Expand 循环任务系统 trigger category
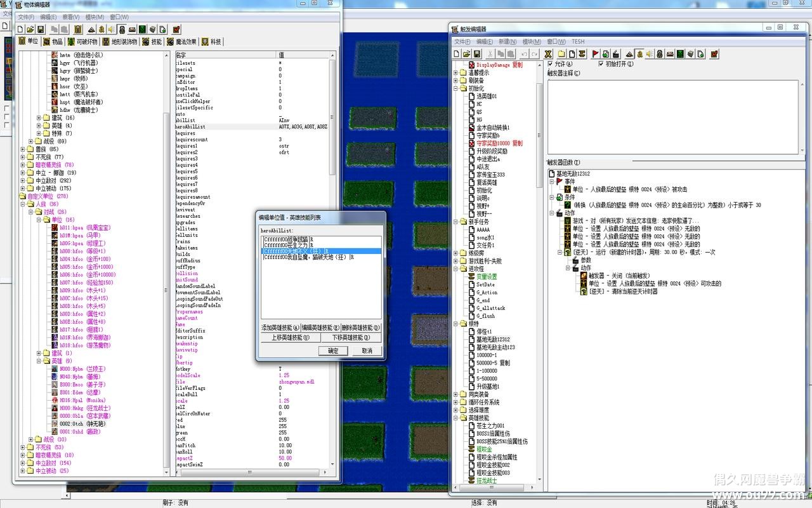Viewport: 812px width, 508px height. (455, 402)
